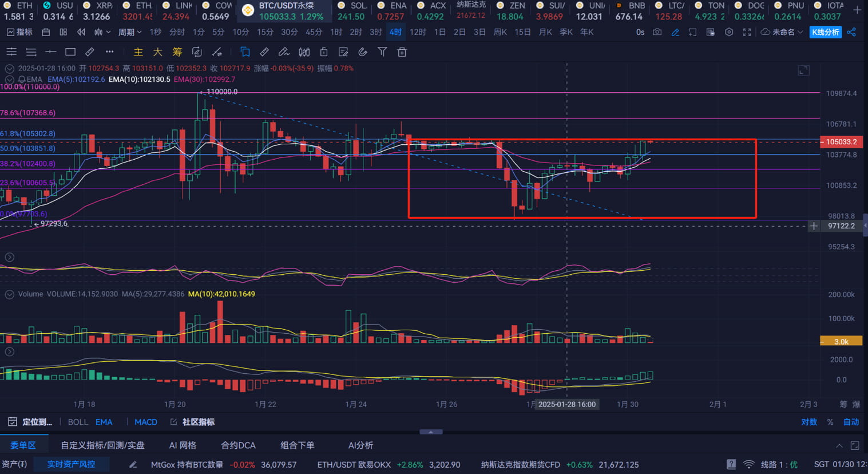Toggle the EMA indicator
Image resolution: width=868 pixels, height=474 pixels.
tap(104, 422)
